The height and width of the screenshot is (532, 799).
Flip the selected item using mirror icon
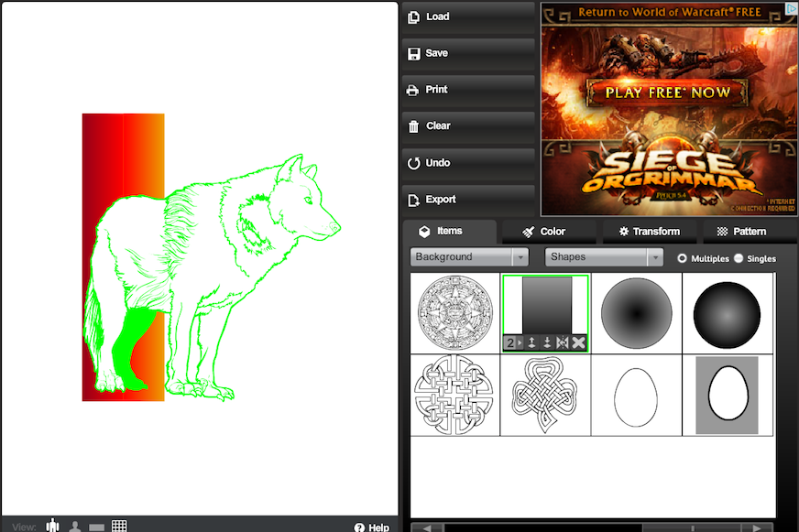(563, 342)
